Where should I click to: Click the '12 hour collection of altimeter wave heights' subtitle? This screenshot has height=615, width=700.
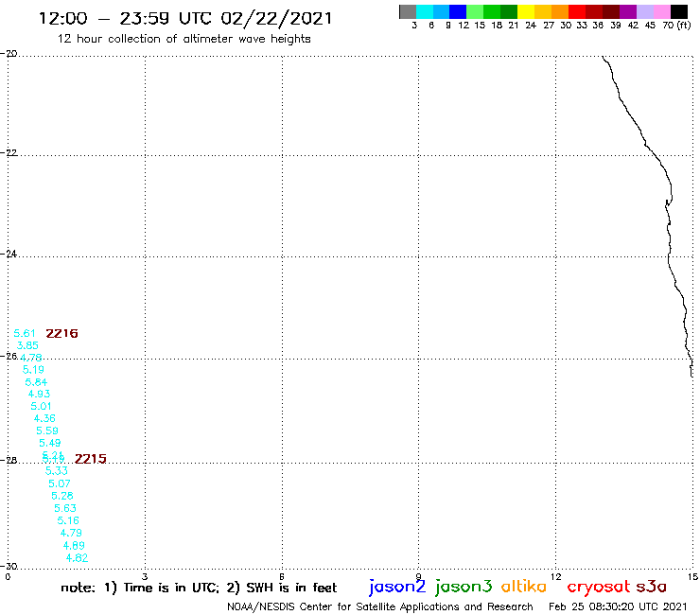[184, 39]
